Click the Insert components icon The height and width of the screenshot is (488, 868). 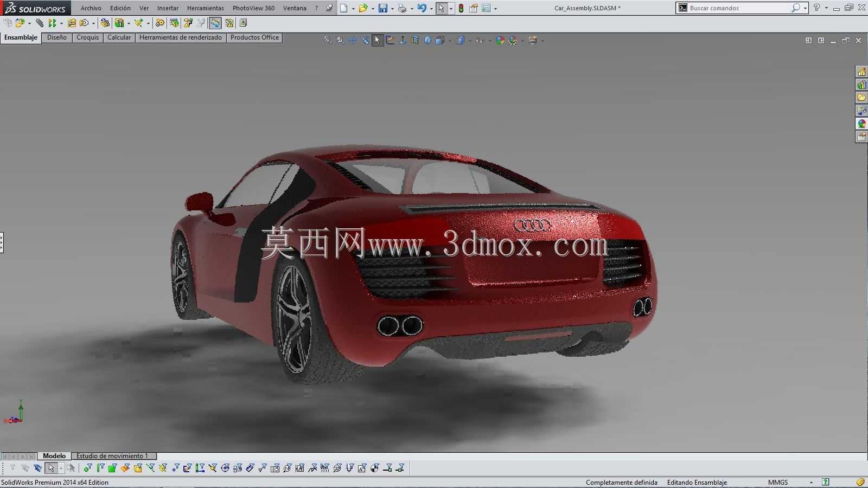pos(20,23)
